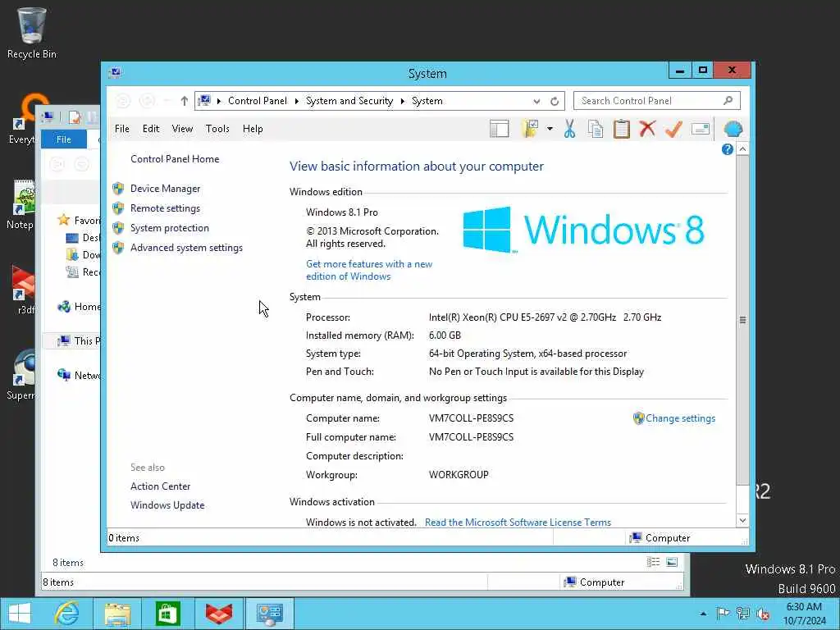Open the File menu in System window

(x=122, y=129)
